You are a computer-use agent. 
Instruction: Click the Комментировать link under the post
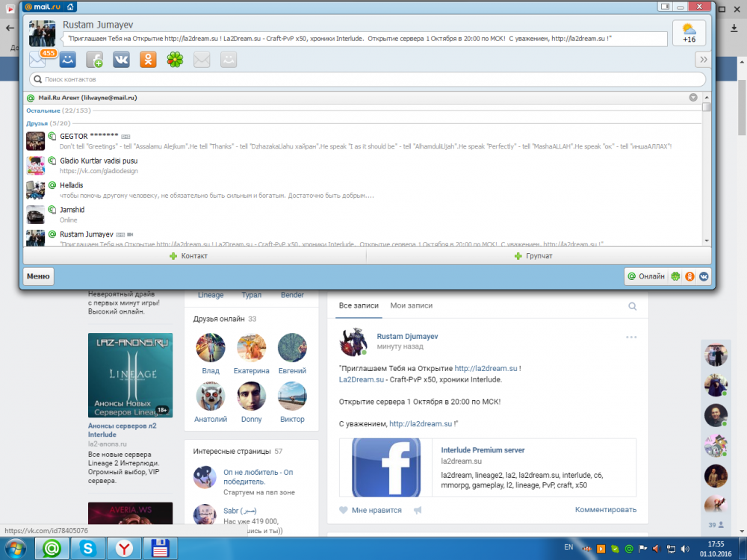[x=605, y=510]
